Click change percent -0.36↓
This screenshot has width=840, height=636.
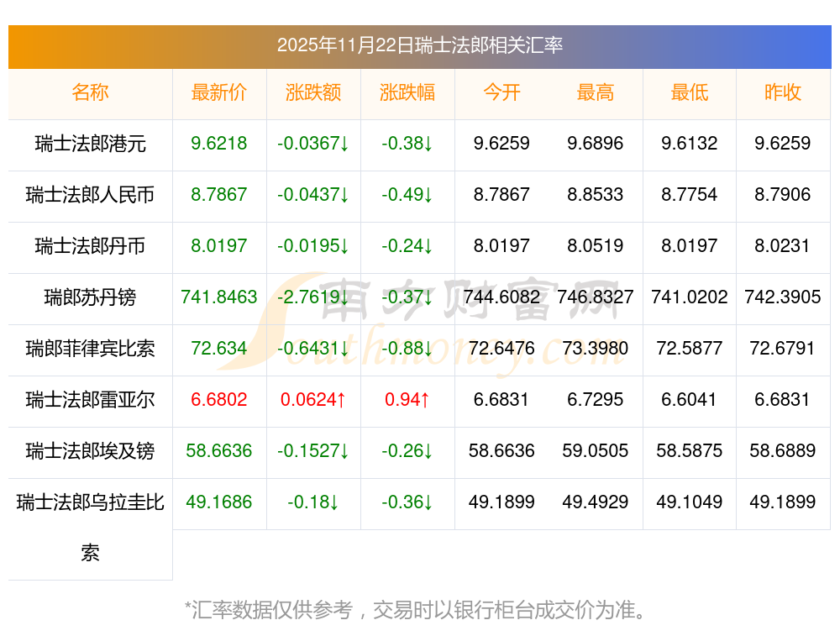(x=407, y=502)
